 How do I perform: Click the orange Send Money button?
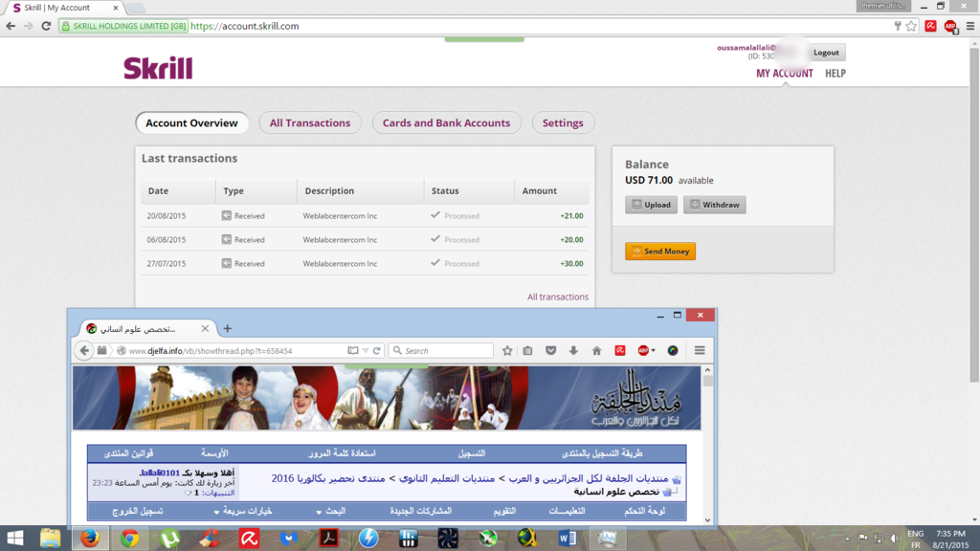[660, 252]
